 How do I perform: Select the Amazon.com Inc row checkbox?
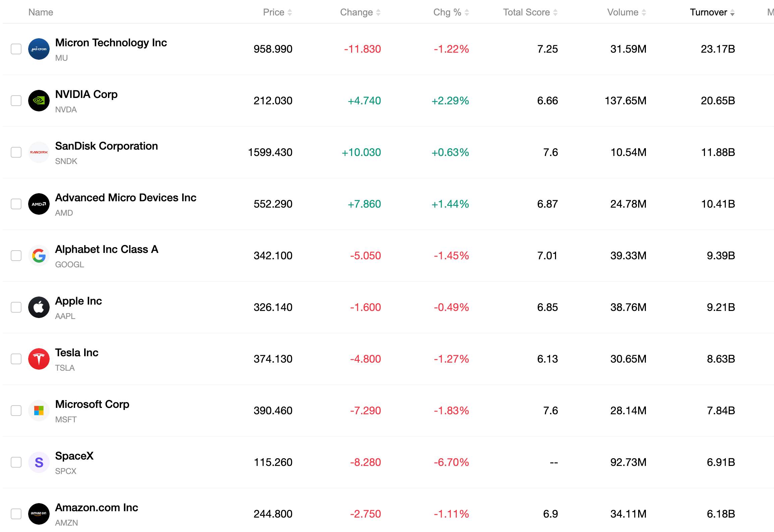(x=16, y=514)
